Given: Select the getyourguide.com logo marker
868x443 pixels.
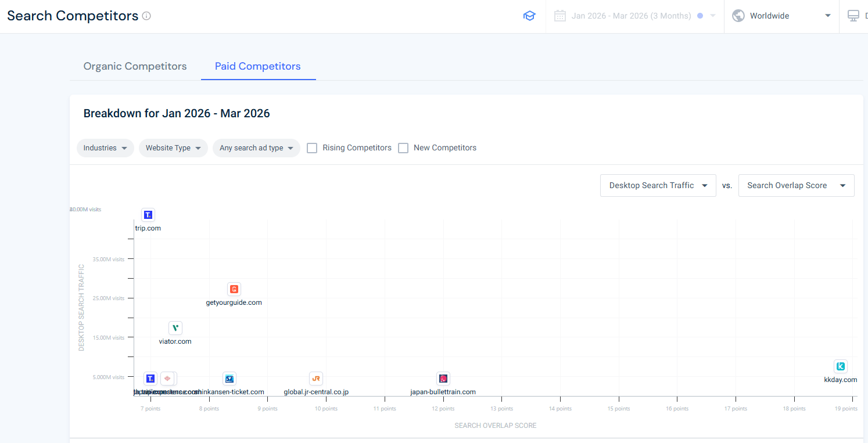Looking at the screenshot, I should [234, 289].
